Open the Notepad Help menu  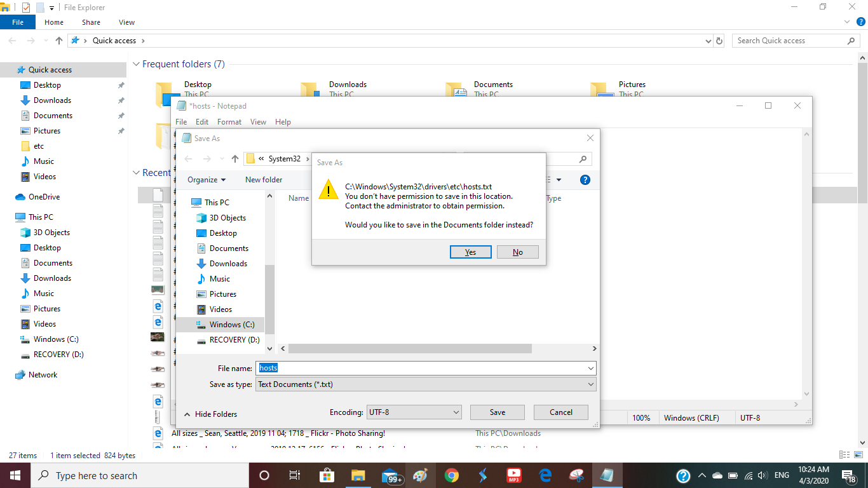283,122
